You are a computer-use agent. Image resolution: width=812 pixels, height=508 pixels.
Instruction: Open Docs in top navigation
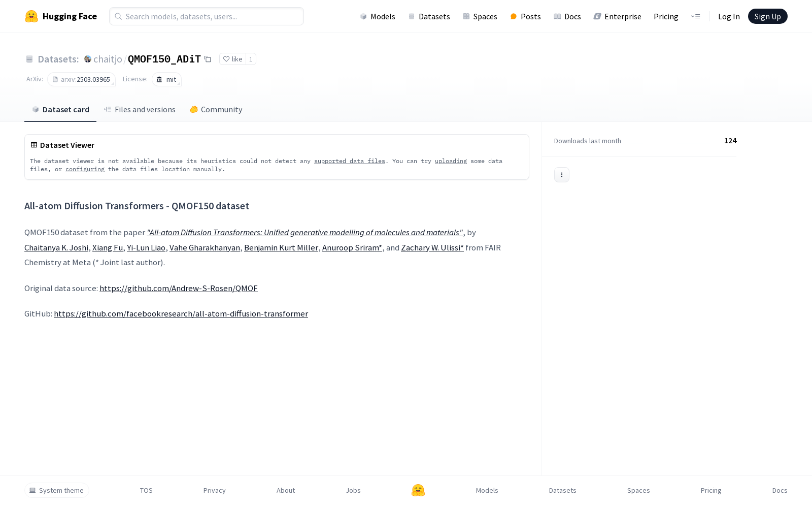[x=567, y=16]
